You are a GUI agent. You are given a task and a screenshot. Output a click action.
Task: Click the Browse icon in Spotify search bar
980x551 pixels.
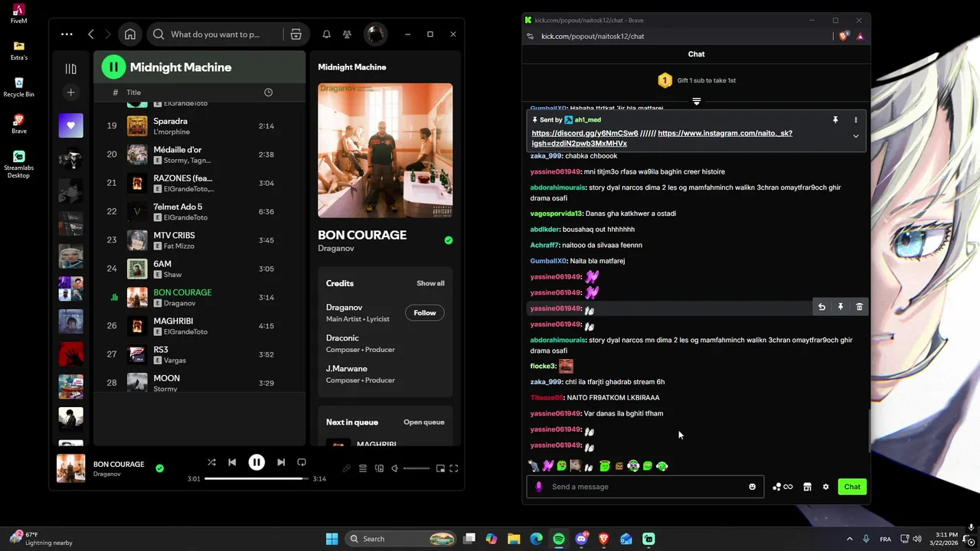(x=296, y=34)
